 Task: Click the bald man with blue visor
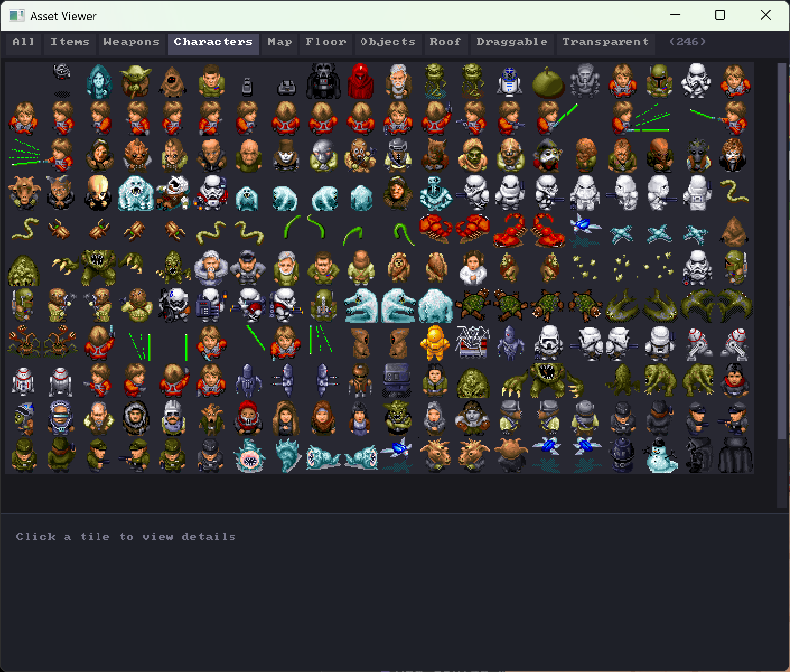[x=62, y=418]
